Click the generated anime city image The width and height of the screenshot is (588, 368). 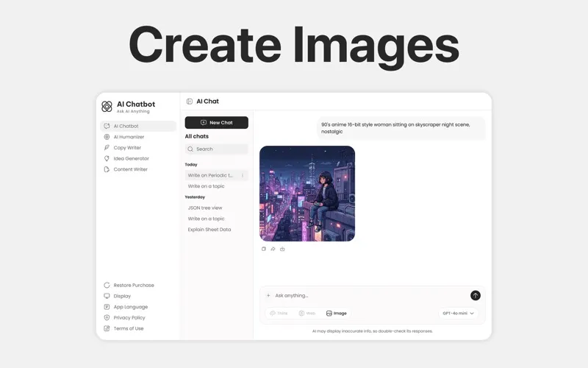click(x=307, y=194)
